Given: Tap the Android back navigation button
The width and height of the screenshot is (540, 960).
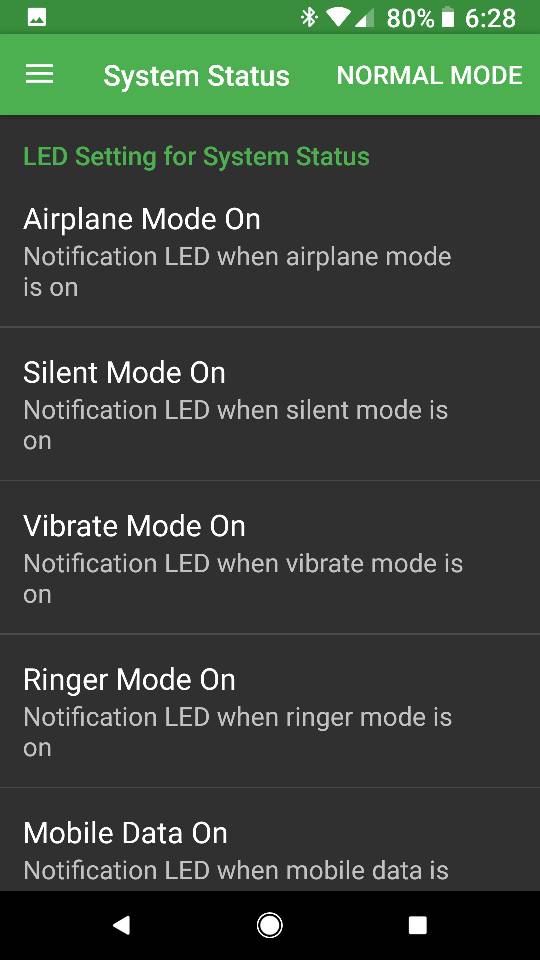Looking at the screenshot, I should coord(121,925).
